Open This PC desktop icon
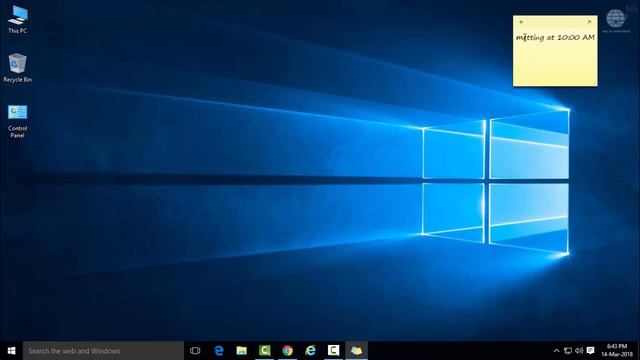640x360 pixels. pyautogui.click(x=18, y=19)
